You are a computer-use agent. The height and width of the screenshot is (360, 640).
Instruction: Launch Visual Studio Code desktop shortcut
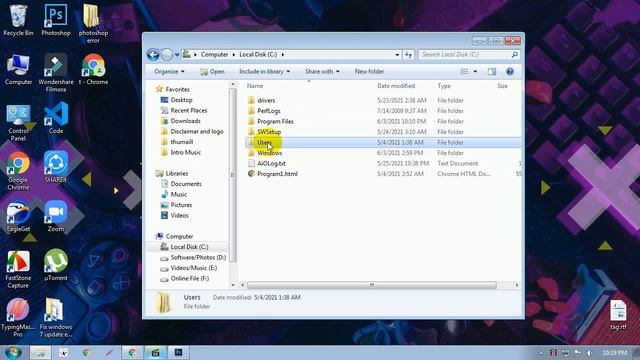pos(56,118)
